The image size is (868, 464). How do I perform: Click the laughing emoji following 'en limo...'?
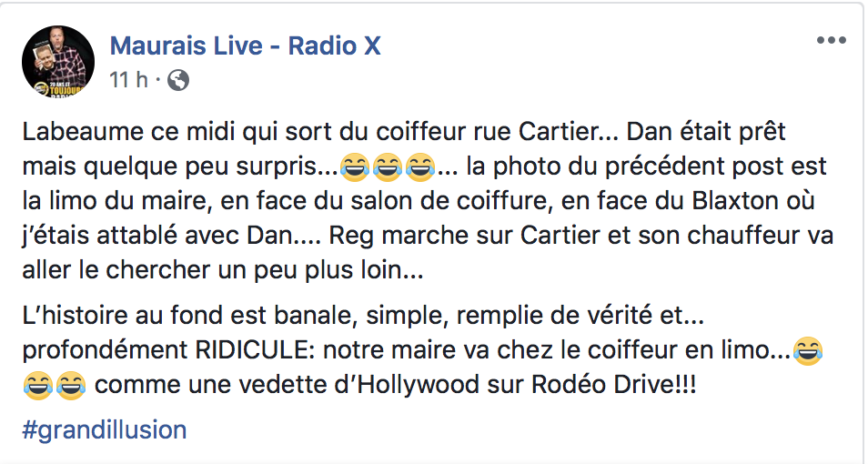coord(808,350)
